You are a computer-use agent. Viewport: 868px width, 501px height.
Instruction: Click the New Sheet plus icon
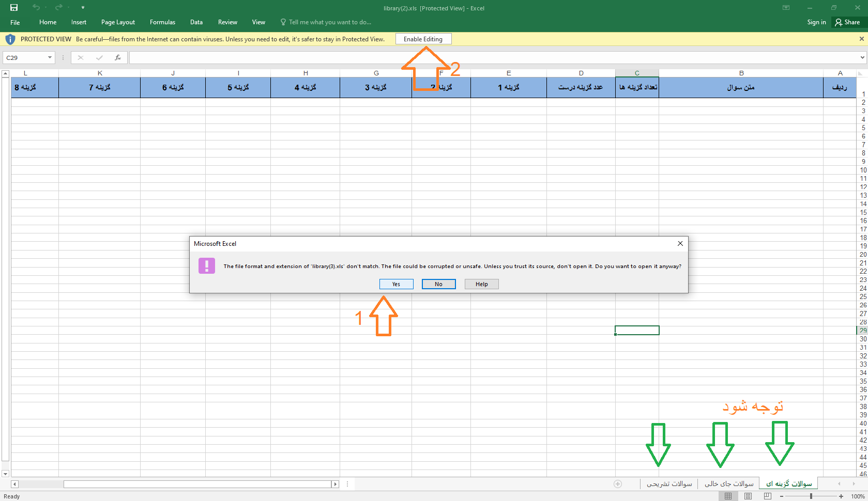tap(618, 484)
